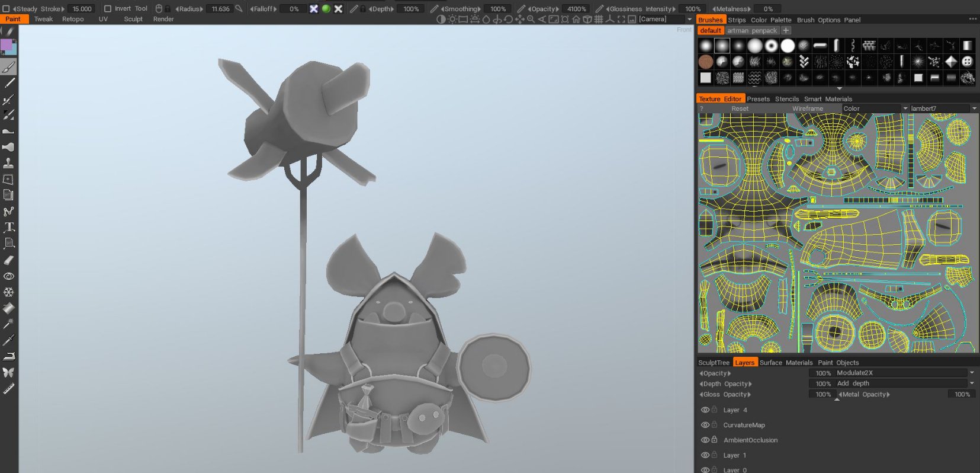The image size is (980, 473).
Task: Click Wireframe button in Texture Editor
Action: (807, 108)
